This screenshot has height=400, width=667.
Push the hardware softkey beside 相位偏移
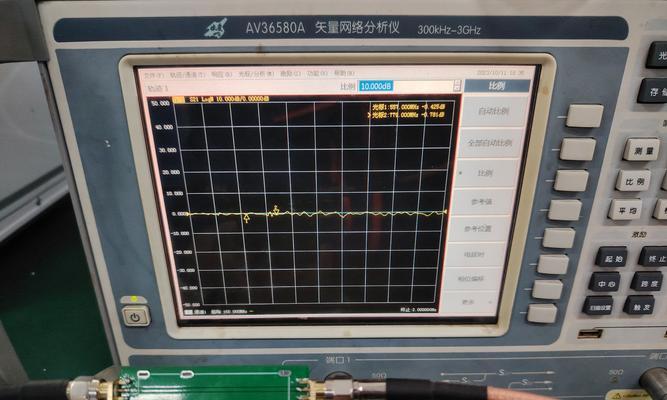point(547,289)
